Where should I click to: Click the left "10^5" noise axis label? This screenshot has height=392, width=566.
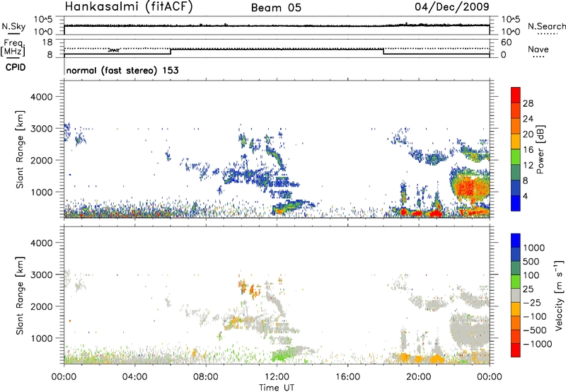(44, 19)
